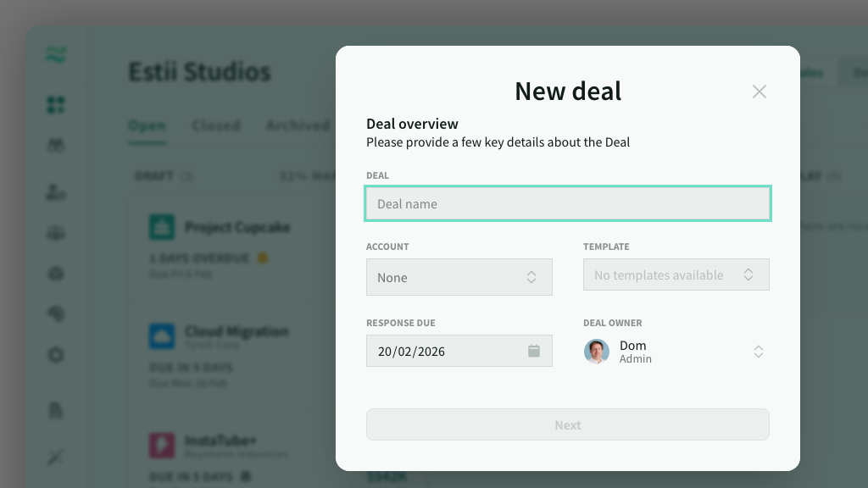868x488 pixels.
Task: Click the Estii logo in the sidebar
Action: tap(55, 54)
